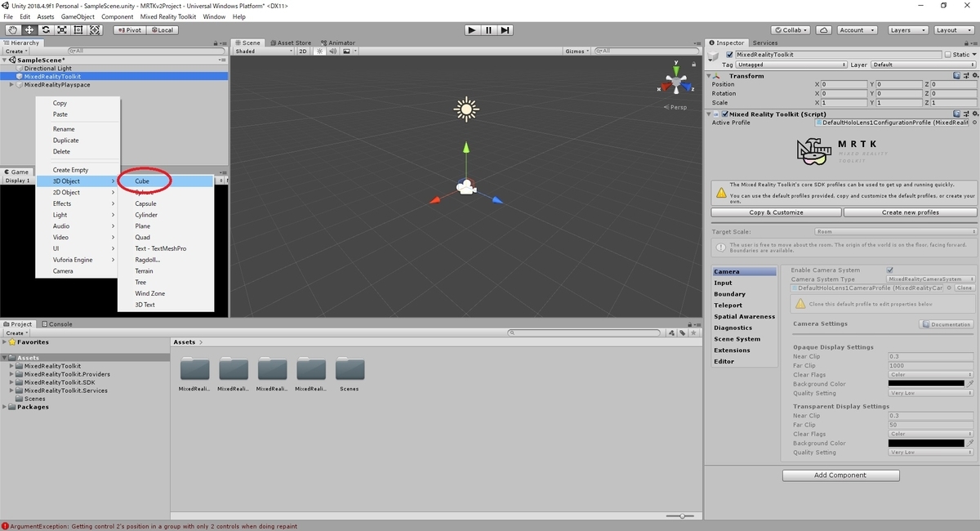Click the scene orientation gizmo
The width and height of the screenshot is (980, 531).
(677, 81)
